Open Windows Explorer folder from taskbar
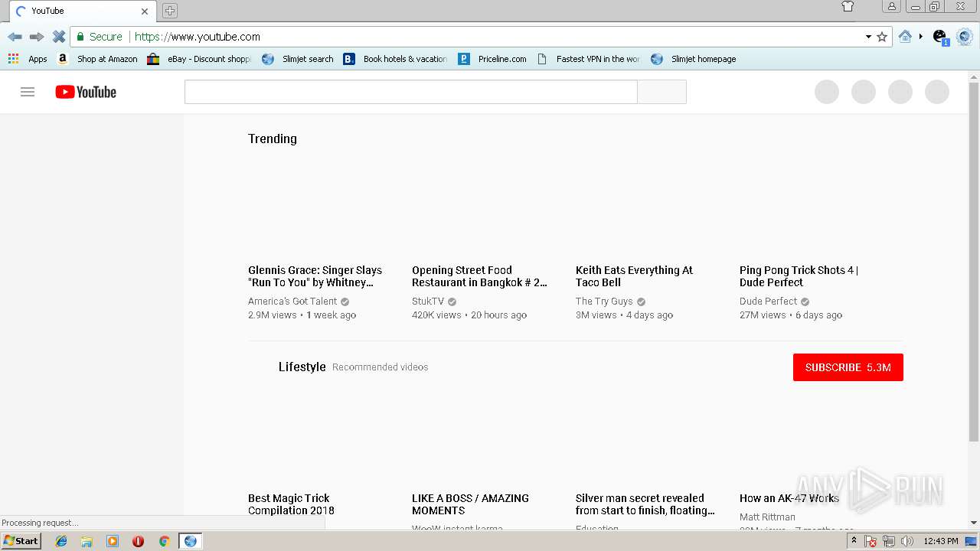This screenshot has width=980, height=551. (87, 541)
